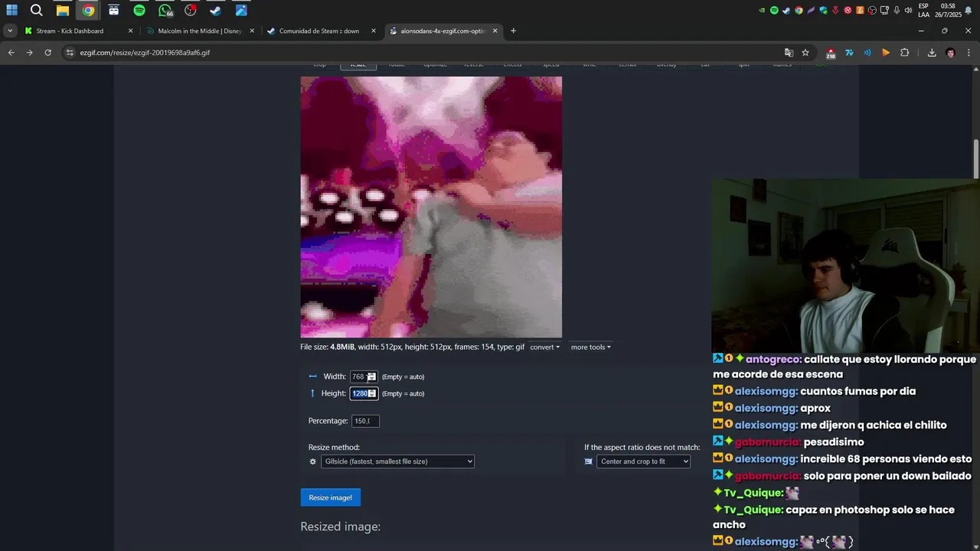Click the Width field spinner arrows
The height and width of the screenshot is (551, 980).
tap(371, 377)
